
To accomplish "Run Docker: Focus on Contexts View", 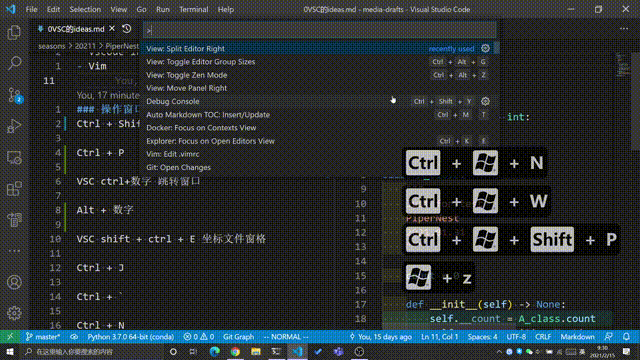I will [x=319, y=128].
